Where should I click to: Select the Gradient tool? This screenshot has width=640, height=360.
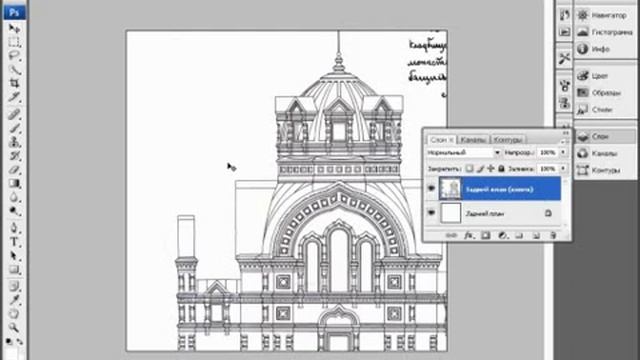tap(15, 183)
